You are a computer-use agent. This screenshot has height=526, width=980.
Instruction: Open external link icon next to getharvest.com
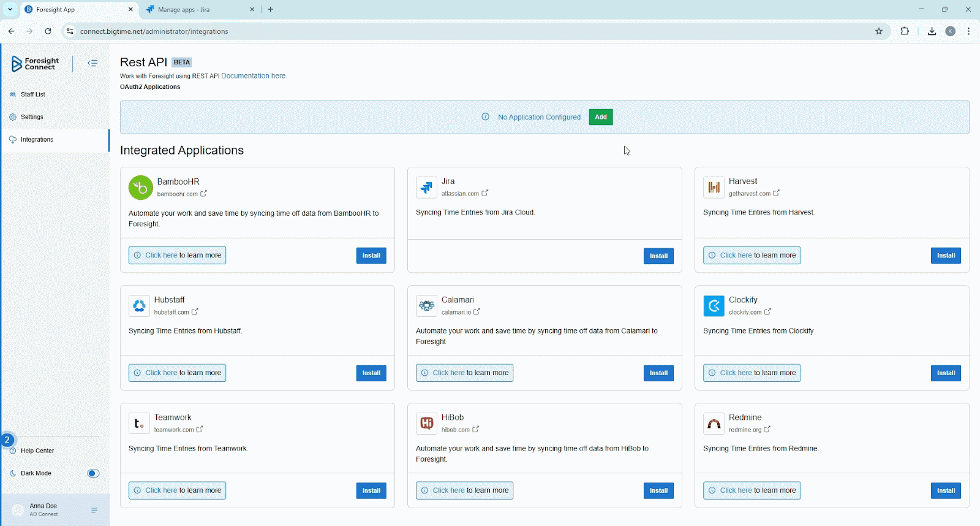click(776, 193)
